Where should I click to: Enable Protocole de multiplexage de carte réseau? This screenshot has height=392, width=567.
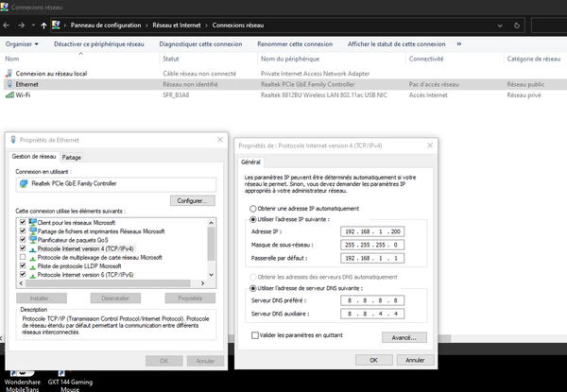(x=23, y=257)
